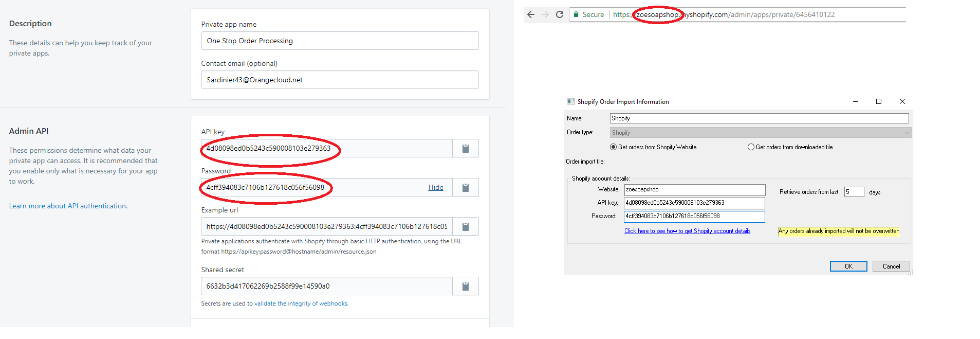Screen dimensions: 980x339
Task: Click the Password field in import dialog
Action: 694,217
